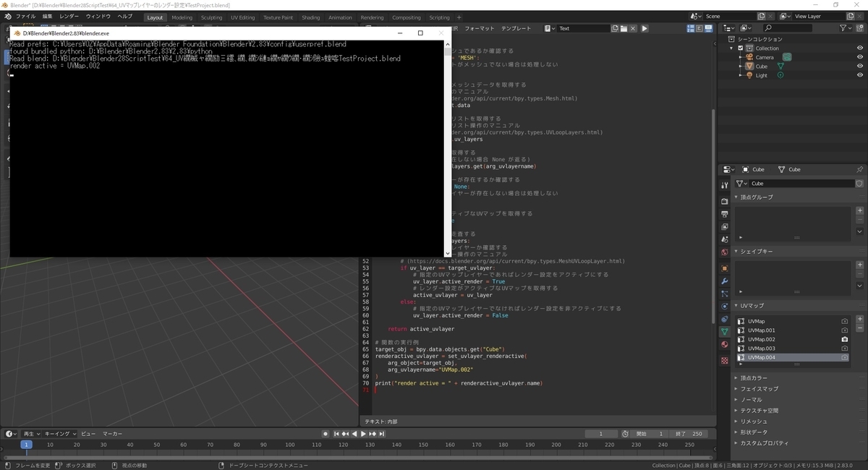Hide Camera with eye icon
Screen dimensions: 868x470
click(859, 57)
